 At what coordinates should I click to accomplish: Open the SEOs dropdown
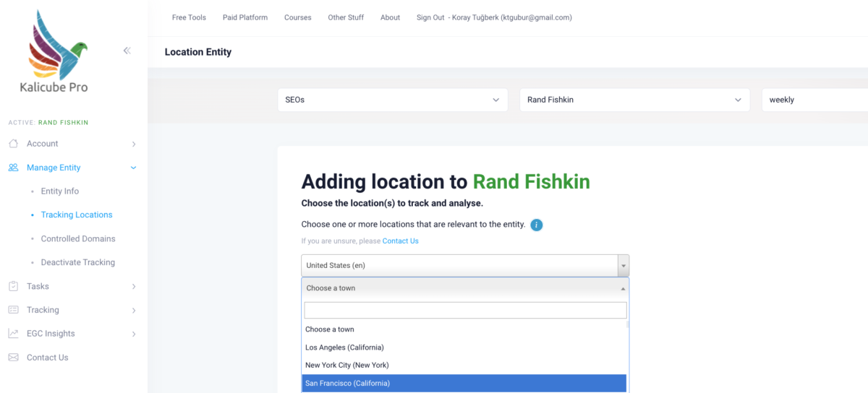point(393,100)
